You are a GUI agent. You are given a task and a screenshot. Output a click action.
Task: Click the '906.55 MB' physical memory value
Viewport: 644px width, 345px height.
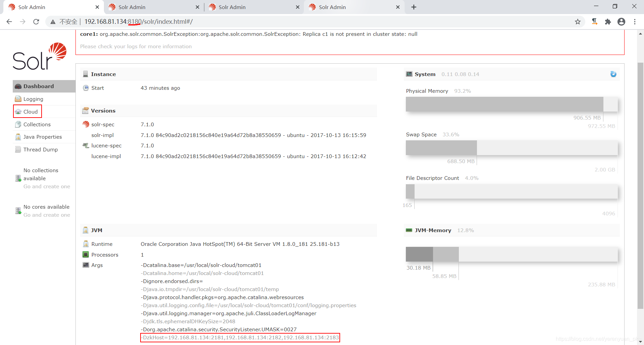coord(587,118)
